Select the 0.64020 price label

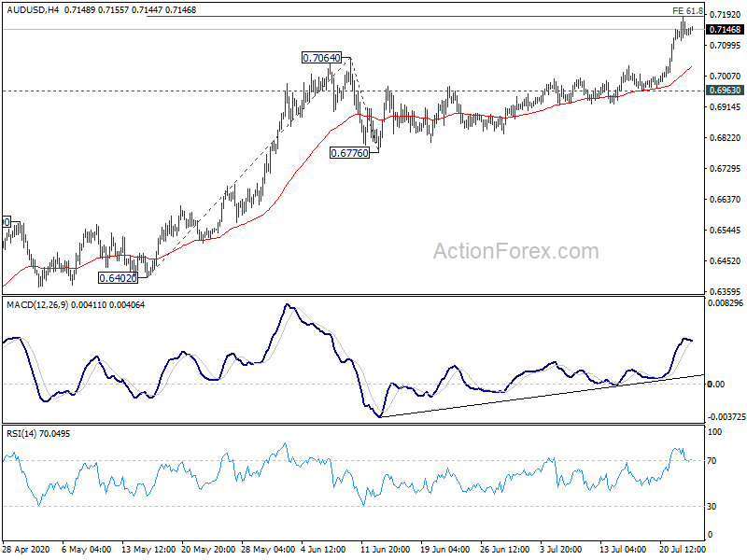(x=119, y=277)
